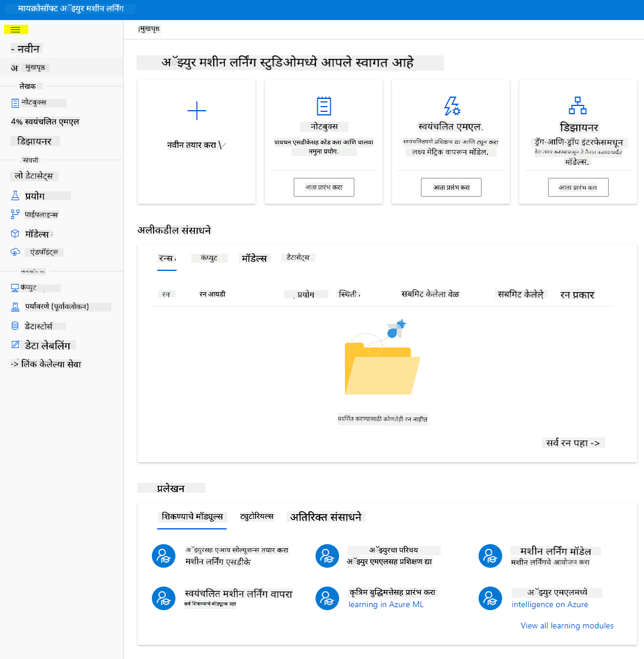Open स्वयंचलित एमएल in sidebar

click(x=45, y=122)
